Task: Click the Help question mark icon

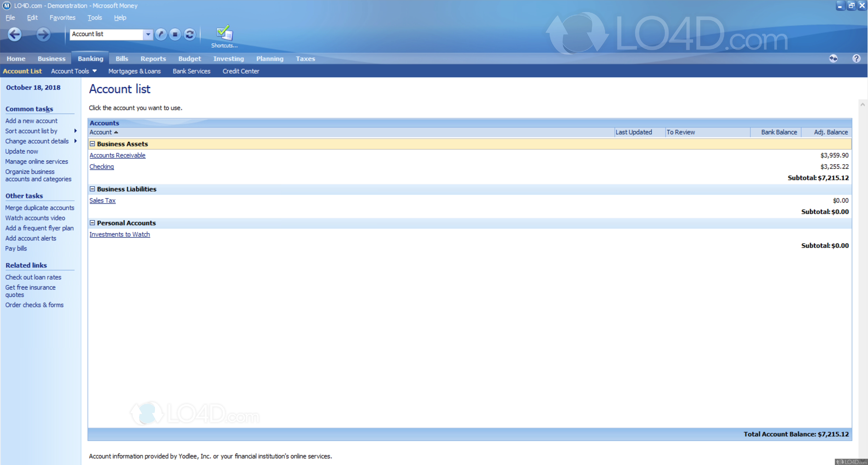Action: (x=856, y=58)
